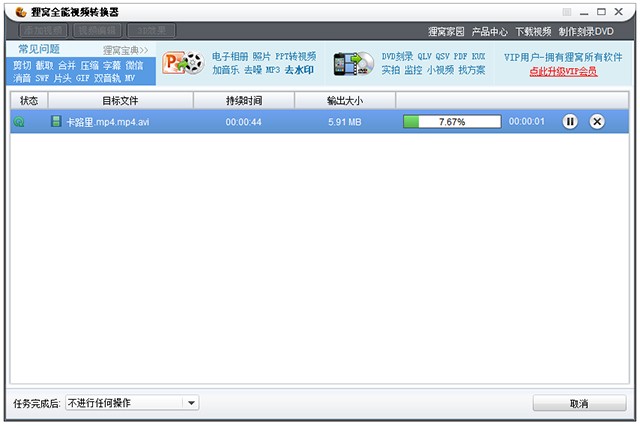Click the 00:00:44 duration value

[x=243, y=122]
